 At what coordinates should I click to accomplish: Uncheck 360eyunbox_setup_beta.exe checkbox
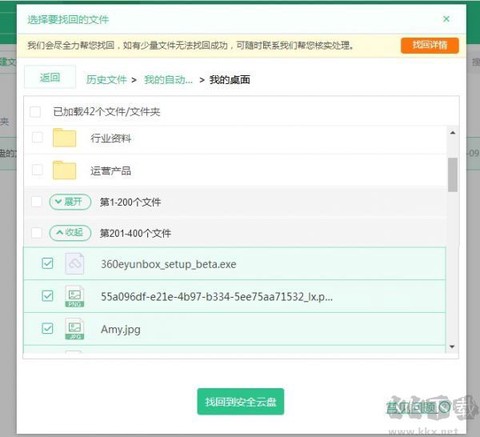[47, 263]
